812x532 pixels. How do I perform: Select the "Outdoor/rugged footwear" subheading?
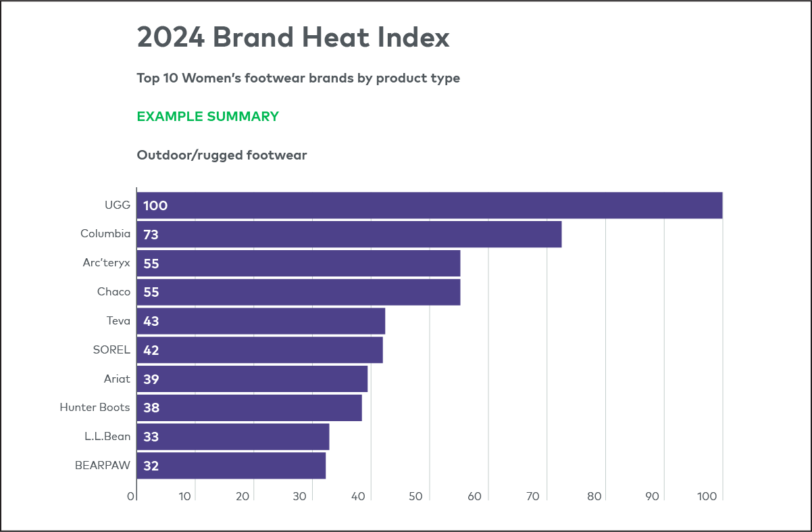(222, 155)
